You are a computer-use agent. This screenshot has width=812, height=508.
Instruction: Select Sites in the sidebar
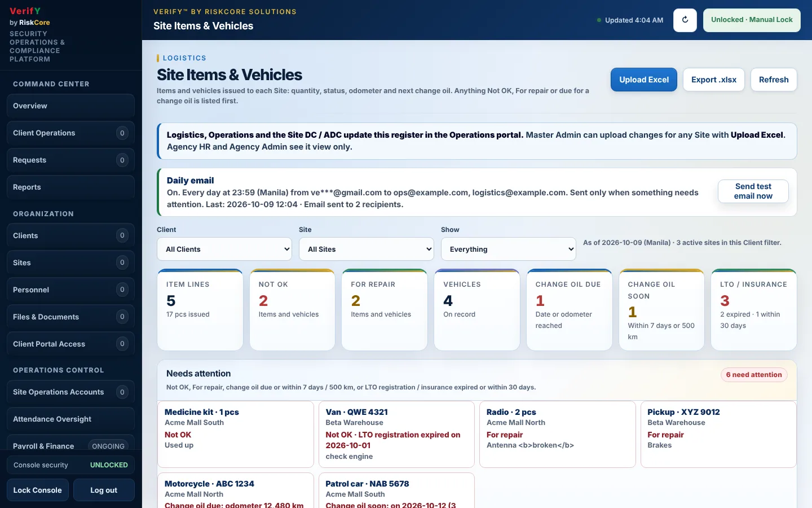coord(70,263)
